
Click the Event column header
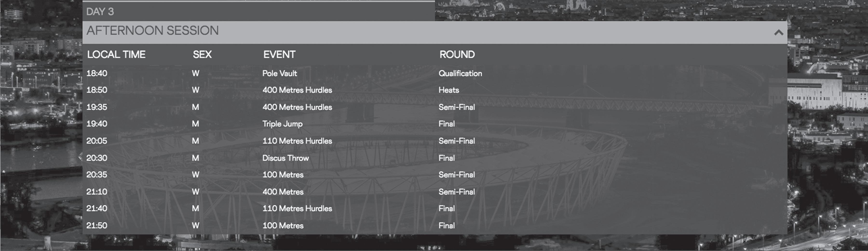coord(279,54)
